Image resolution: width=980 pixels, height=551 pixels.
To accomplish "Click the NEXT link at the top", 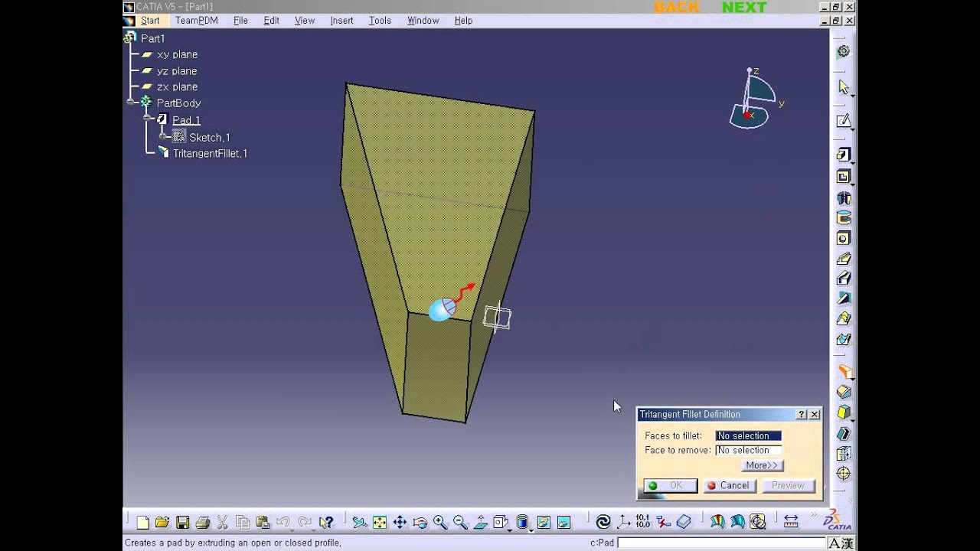I will 743,8.
